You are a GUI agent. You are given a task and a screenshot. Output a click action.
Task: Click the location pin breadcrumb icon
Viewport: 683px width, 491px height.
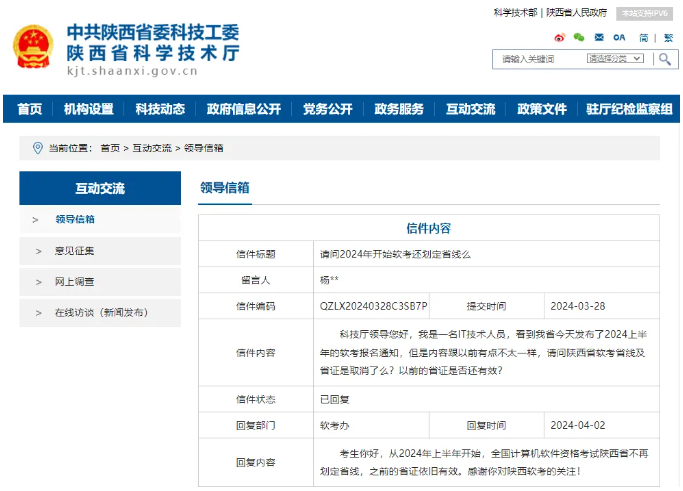tap(38, 148)
